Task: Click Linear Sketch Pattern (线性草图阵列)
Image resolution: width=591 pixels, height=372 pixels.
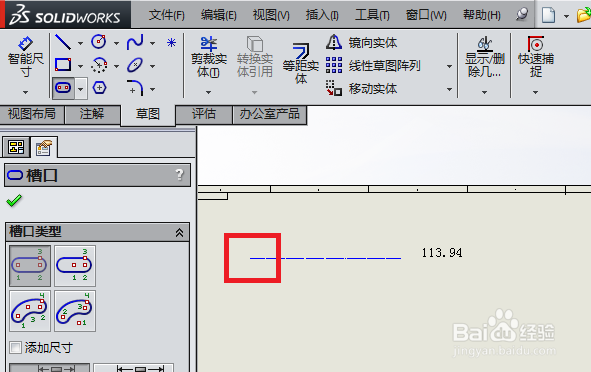Action: (373, 66)
